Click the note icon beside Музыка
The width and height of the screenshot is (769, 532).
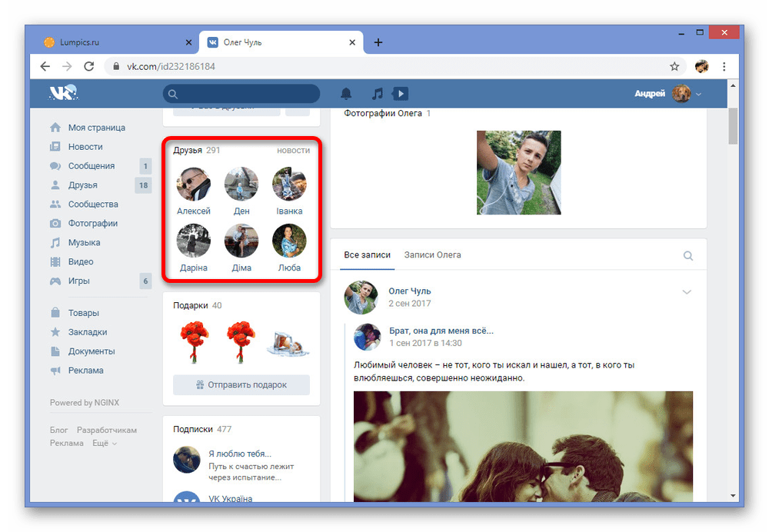point(55,242)
